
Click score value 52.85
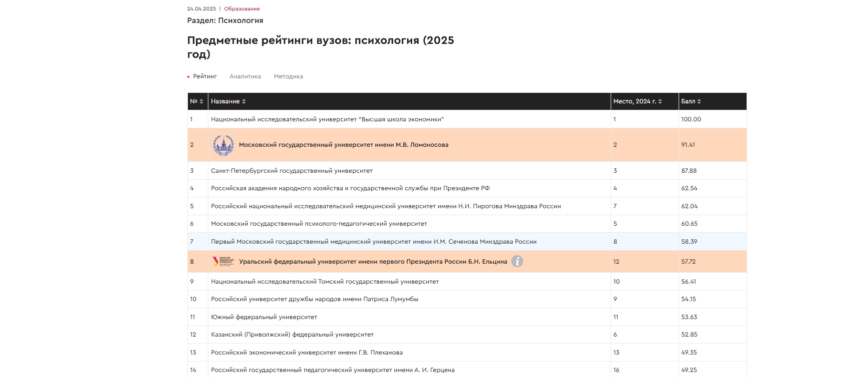coord(689,335)
